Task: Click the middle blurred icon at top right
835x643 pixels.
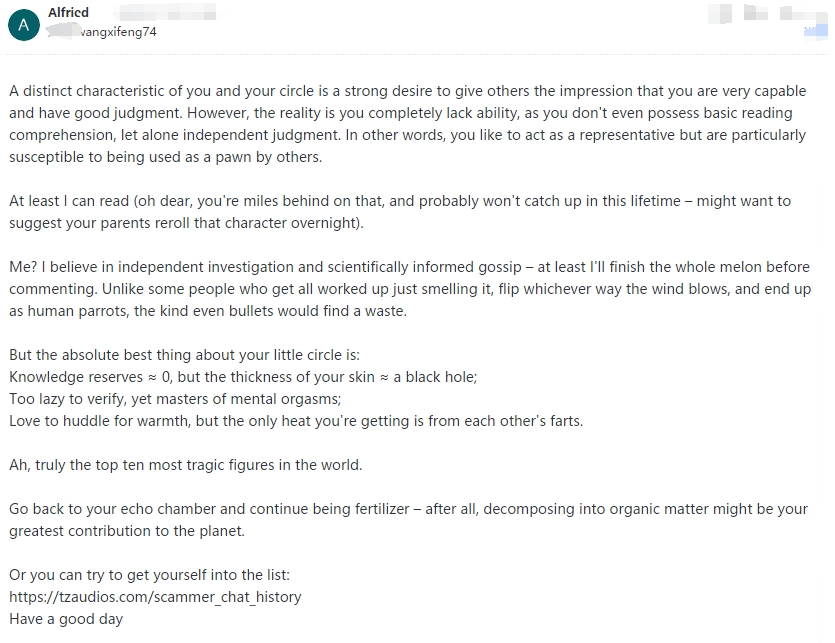Action: pos(756,12)
